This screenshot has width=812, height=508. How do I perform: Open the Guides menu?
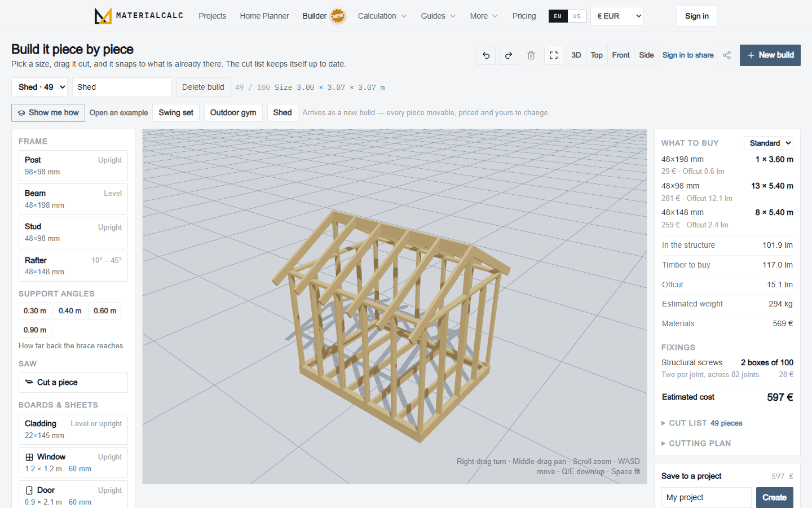(438, 16)
